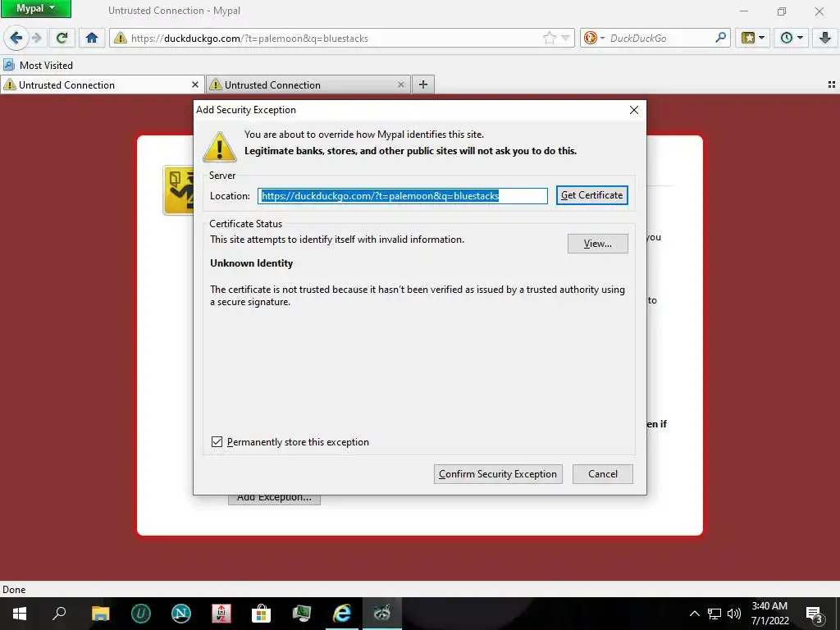
Task: Click the warning icon in the address bar
Action: point(121,38)
